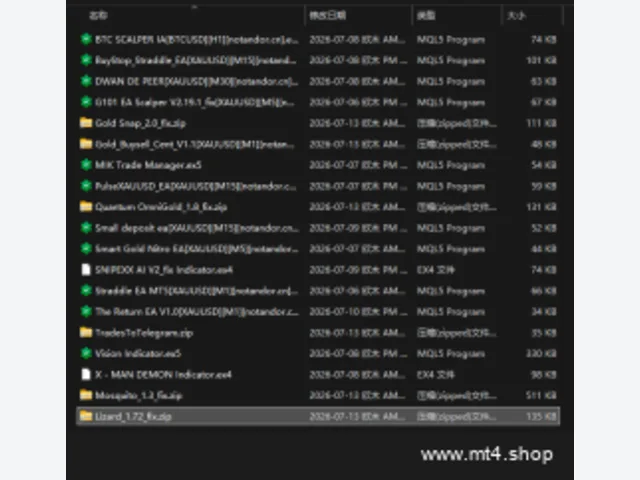
Task: Select the zip icon of TradesToTelegram.zip
Action: 86,332
